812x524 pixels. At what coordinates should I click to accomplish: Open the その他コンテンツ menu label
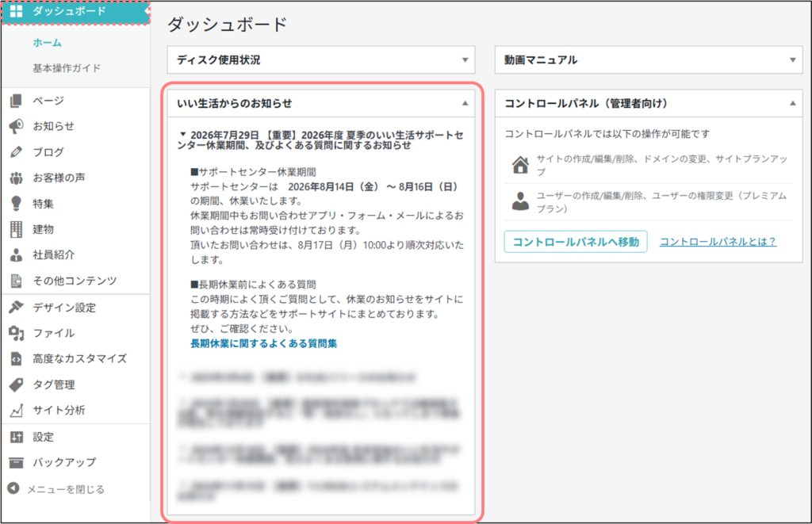[75, 281]
